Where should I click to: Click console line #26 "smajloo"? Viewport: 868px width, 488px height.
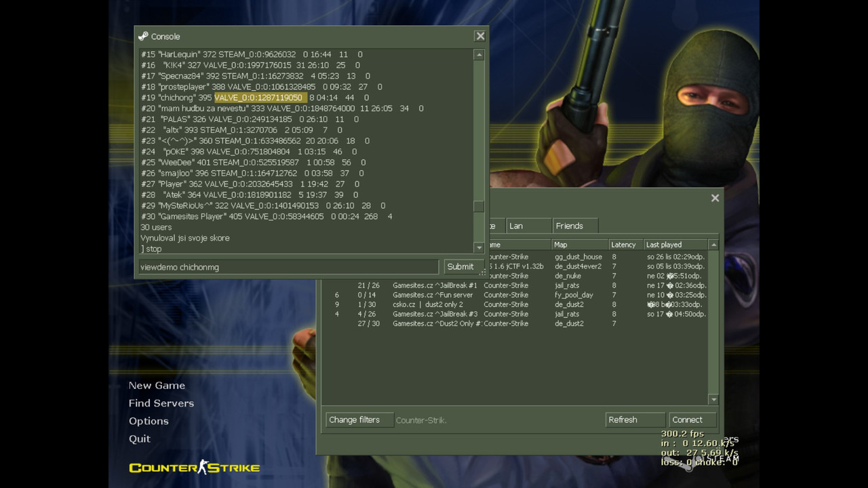[252, 174]
